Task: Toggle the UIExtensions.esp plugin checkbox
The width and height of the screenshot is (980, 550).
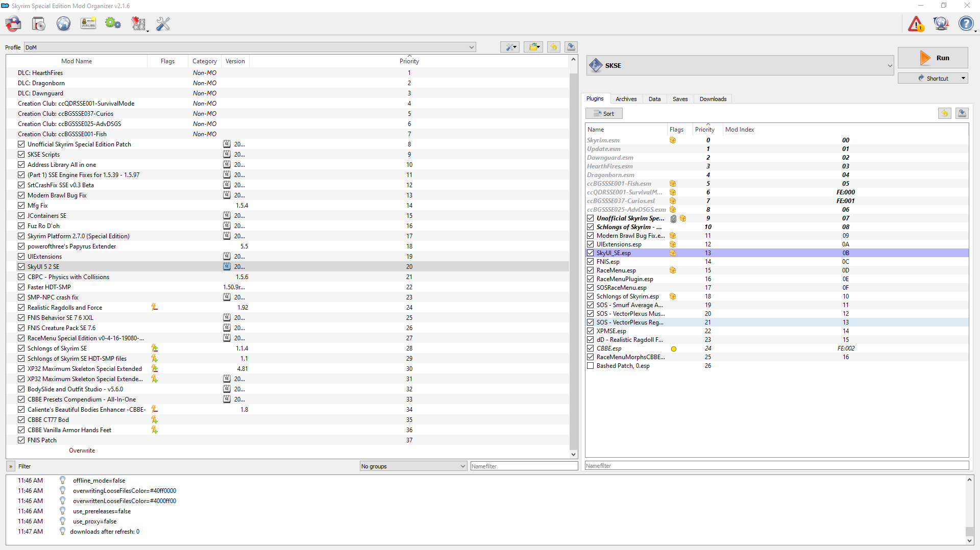Action: point(590,244)
